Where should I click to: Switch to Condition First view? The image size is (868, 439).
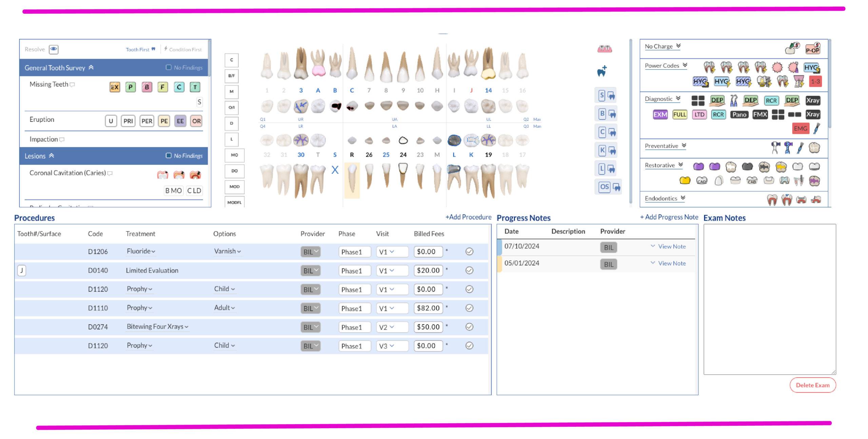(183, 50)
